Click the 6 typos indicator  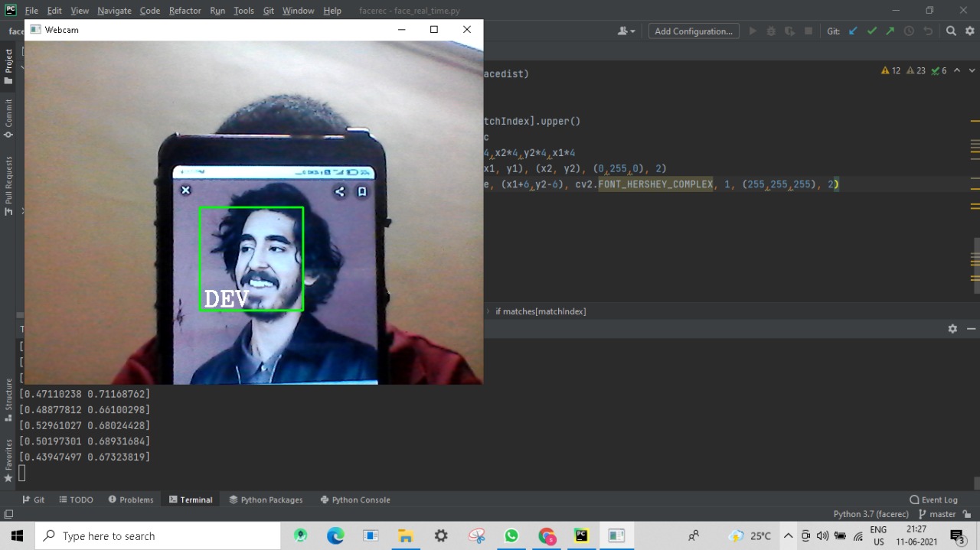point(939,70)
